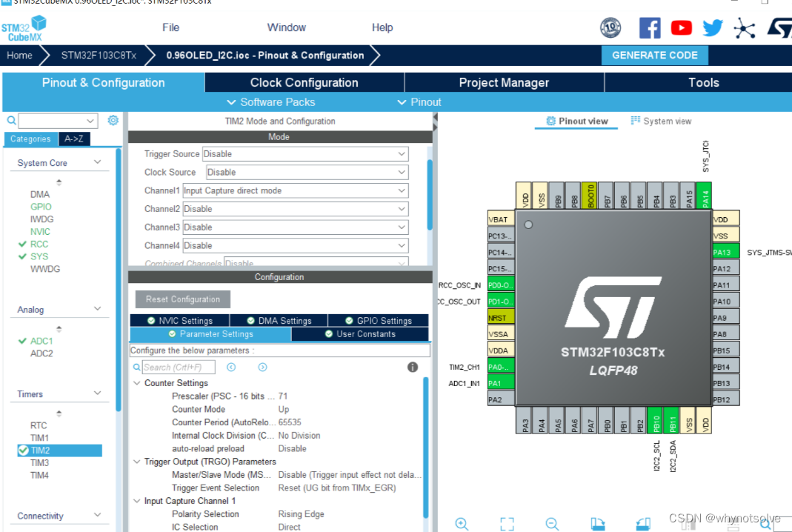The image size is (792, 532).
Task: Open the Window menu
Action: (x=287, y=27)
